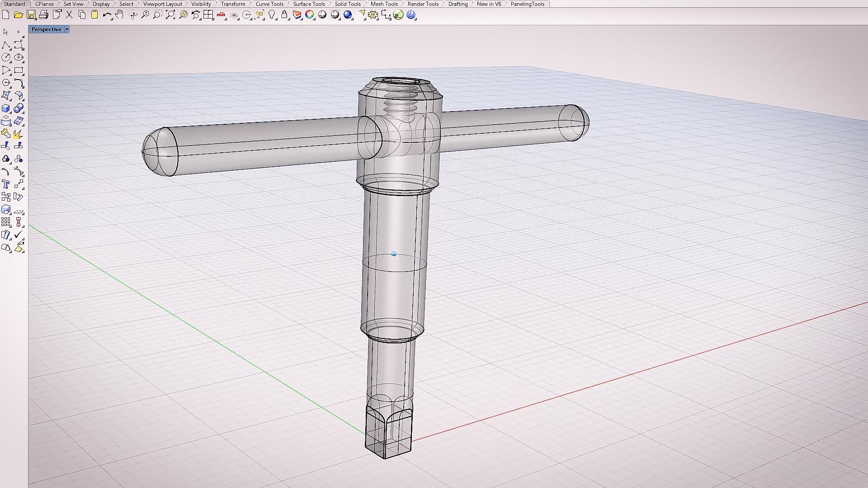Open an existing file using the folder icon

[x=18, y=15]
